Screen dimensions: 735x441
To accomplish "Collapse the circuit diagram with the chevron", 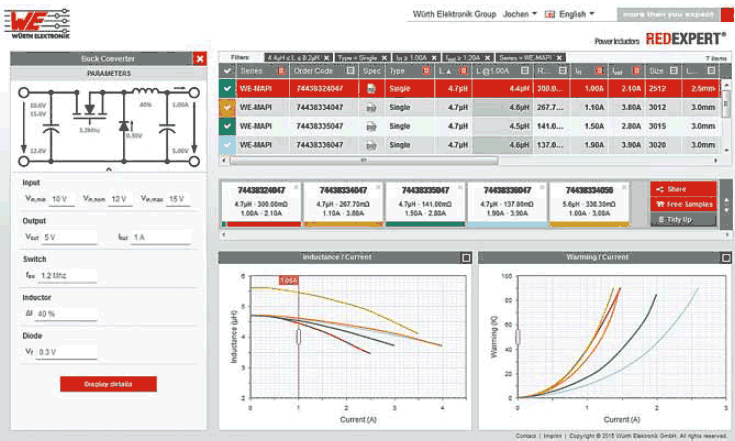I will pyautogui.click(x=109, y=170).
